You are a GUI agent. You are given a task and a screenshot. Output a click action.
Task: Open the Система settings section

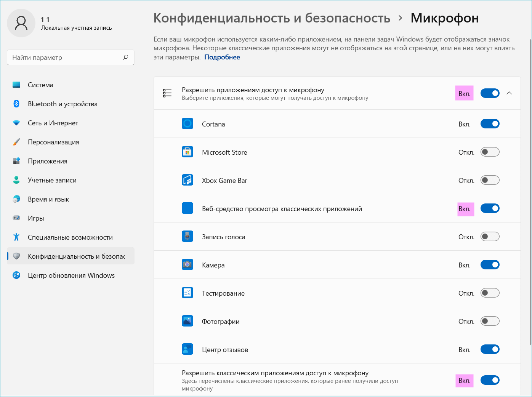tap(40, 85)
